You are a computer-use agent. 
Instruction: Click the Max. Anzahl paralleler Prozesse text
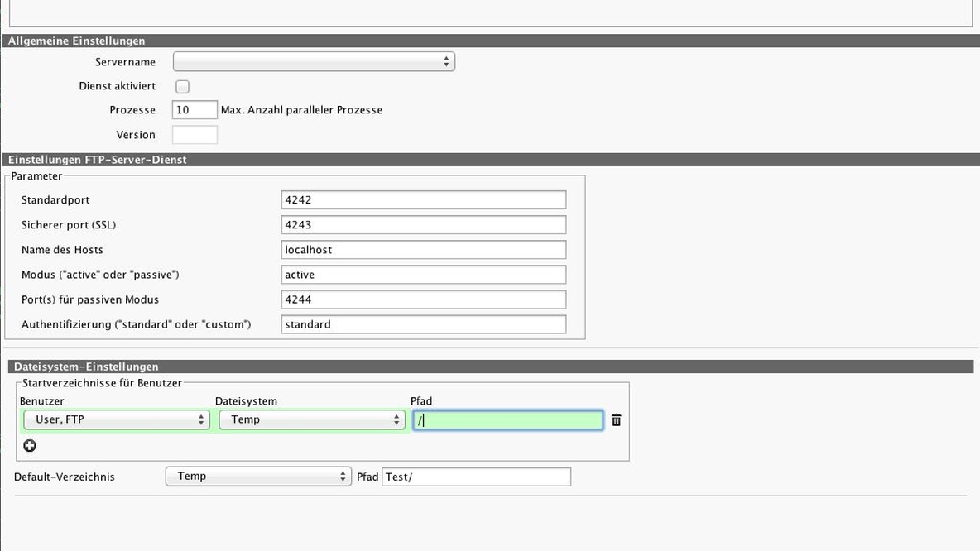click(302, 110)
